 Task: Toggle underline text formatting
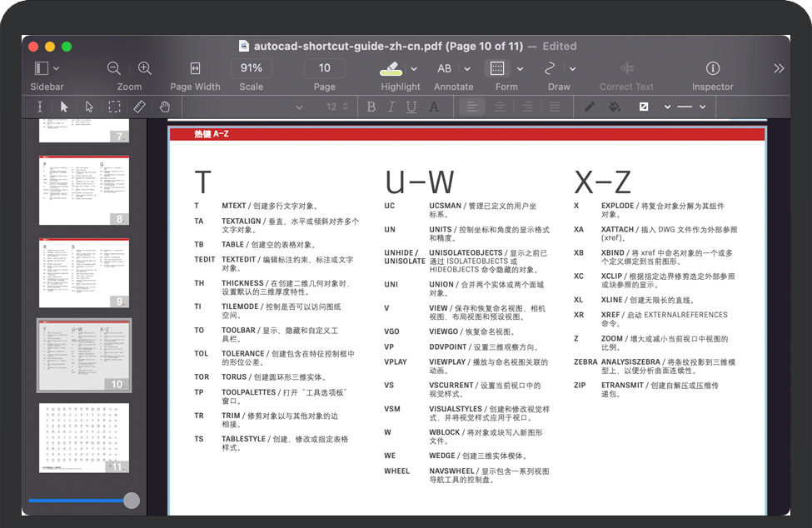coord(411,107)
